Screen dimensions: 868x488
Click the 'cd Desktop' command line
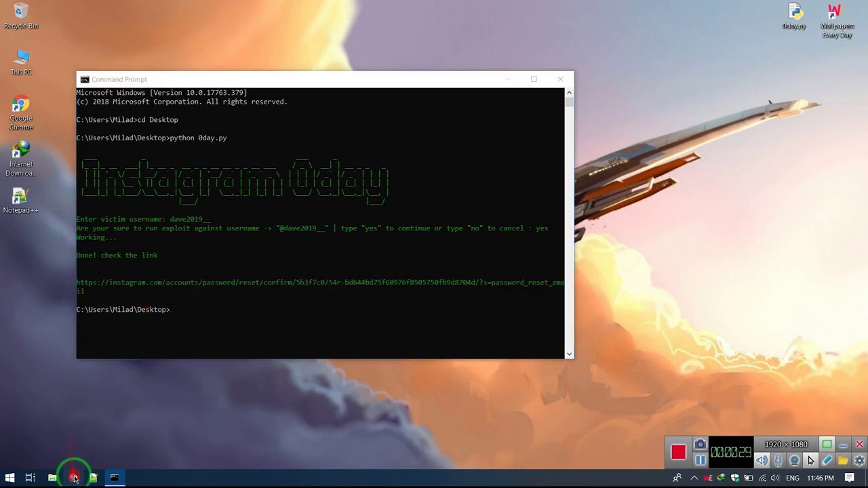pos(127,120)
